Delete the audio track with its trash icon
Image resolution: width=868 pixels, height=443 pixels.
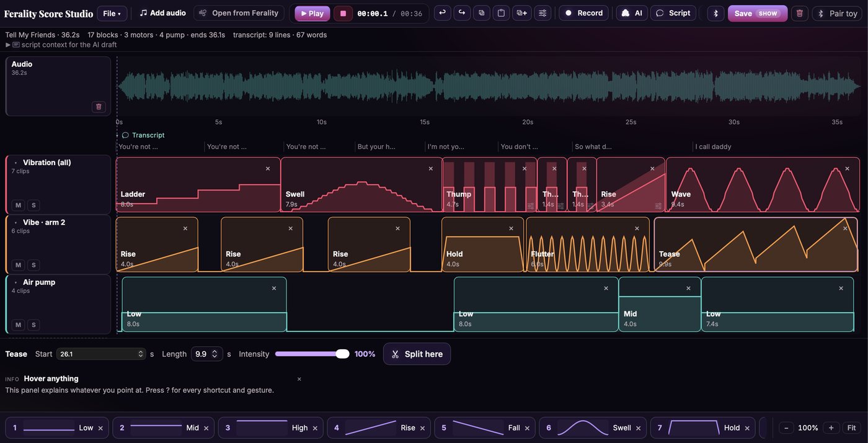(99, 107)
